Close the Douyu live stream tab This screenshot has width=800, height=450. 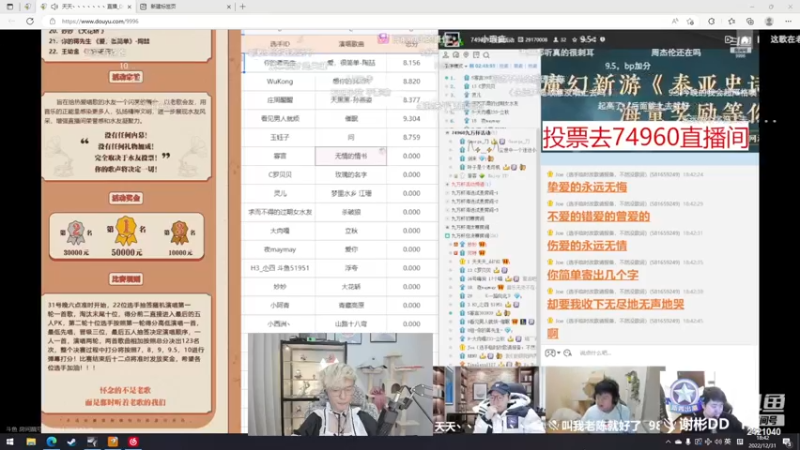[130, 7]
